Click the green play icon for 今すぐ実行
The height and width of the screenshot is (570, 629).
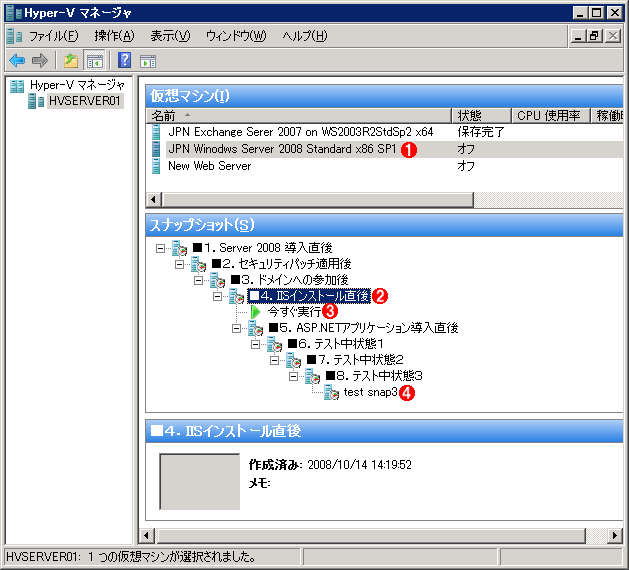(x=255, y=312)
